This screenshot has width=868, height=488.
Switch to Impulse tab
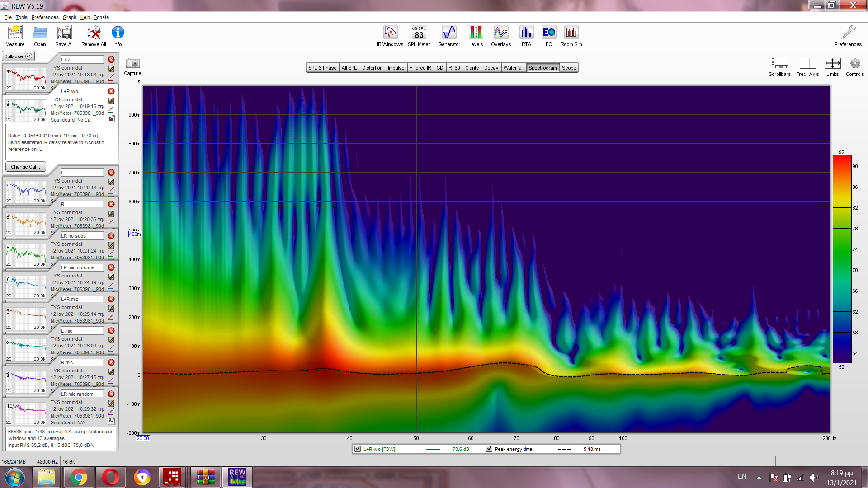point(396,68)
